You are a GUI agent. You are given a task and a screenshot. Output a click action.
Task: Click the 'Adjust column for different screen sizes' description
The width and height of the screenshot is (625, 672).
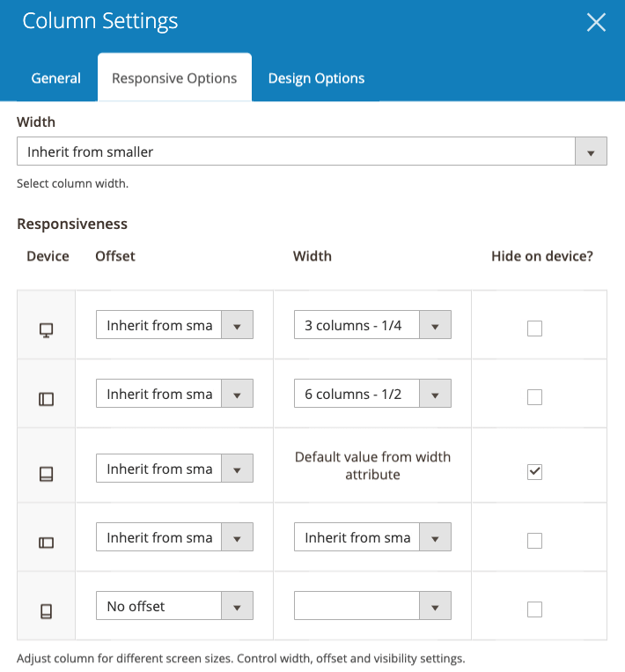(x=240, y=658)
